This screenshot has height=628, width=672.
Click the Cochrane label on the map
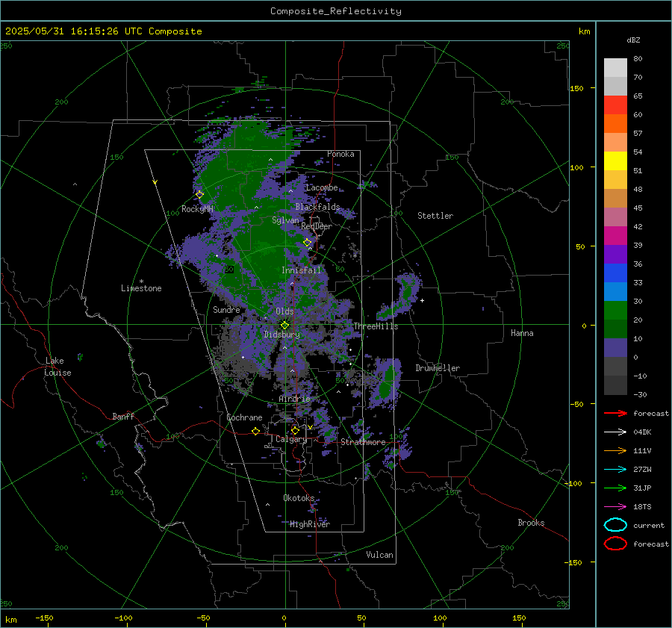[244, 417]
